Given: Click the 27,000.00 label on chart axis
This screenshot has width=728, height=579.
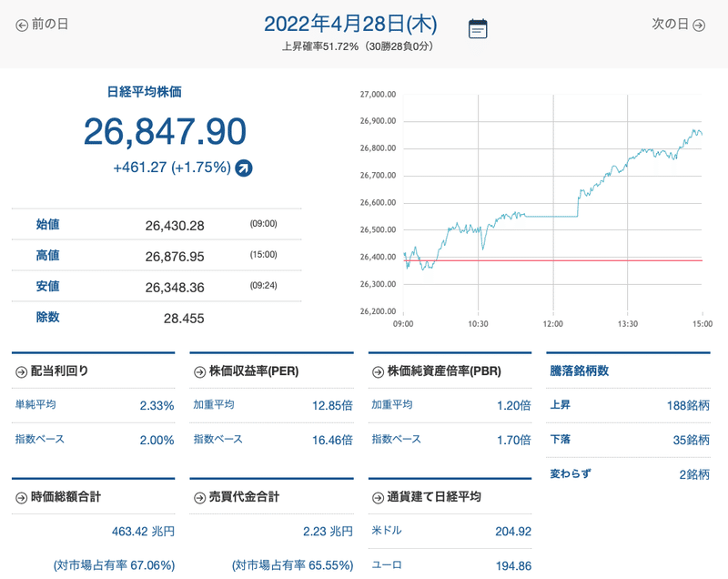Looking at the screenshot, I should coord(378,95).
